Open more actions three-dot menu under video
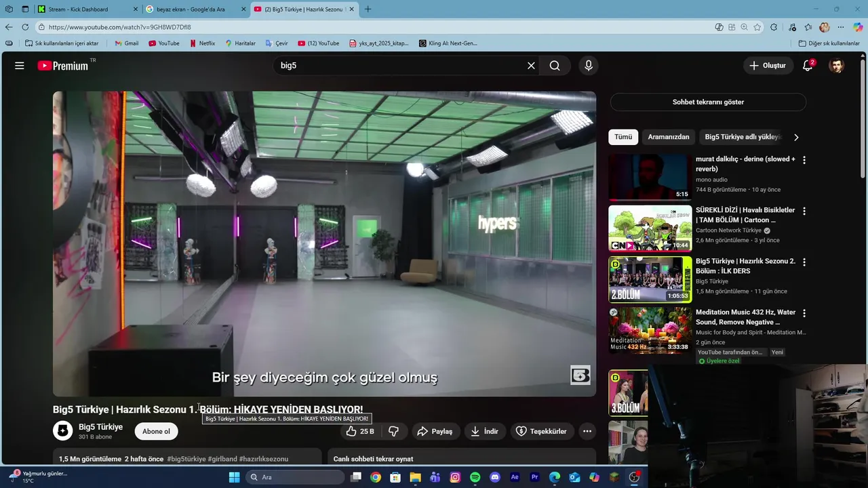This screenshot has height=488, width=868. (587, 431)
